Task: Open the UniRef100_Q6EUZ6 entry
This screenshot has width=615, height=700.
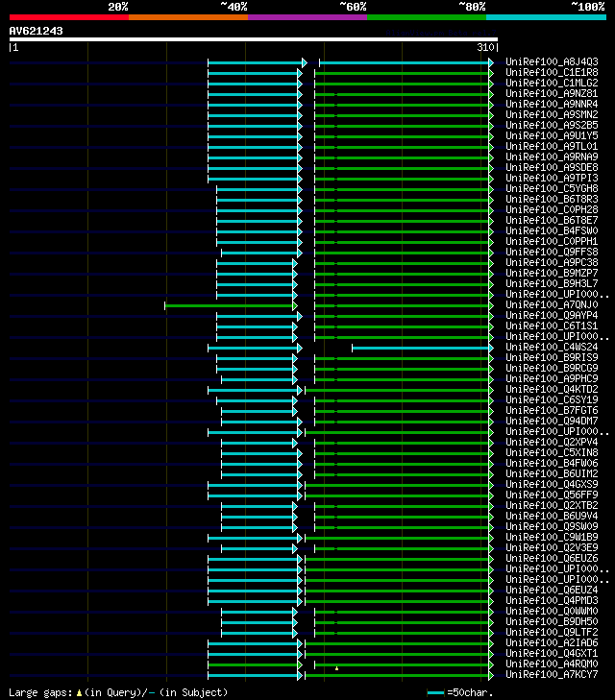Action: (x=552, y=559)
